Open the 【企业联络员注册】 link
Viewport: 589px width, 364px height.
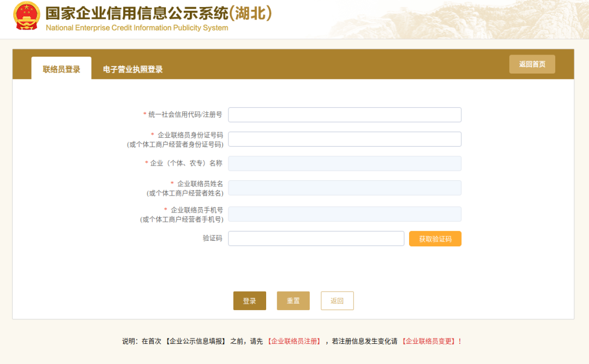coord(294,342)
